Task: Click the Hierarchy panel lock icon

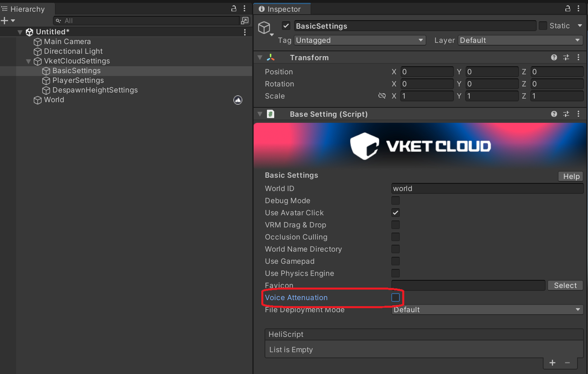Action: coord(233,8)
